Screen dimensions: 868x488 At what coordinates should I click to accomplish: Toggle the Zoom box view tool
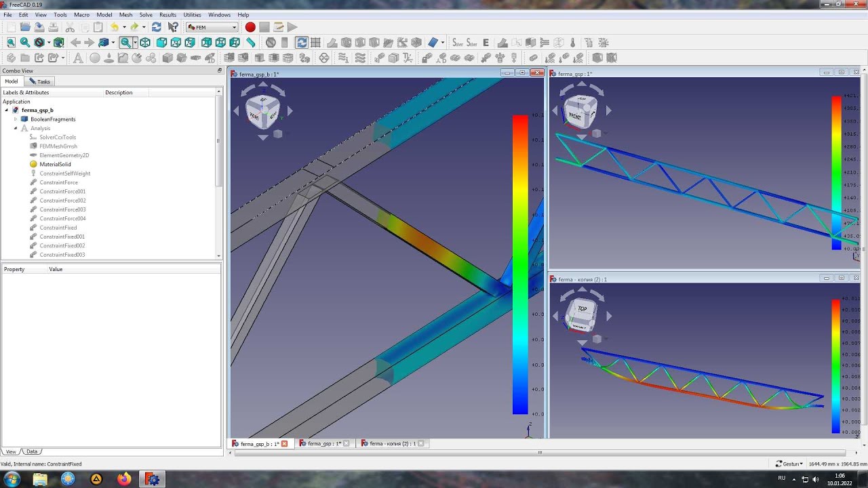[x=125, y=42]
